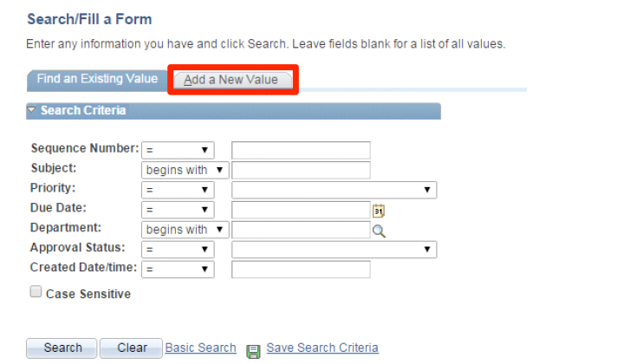This screenshot has width=637, height=364.
Task: Switch to Add a New Value tab
Action: click(x=233, y=80)
